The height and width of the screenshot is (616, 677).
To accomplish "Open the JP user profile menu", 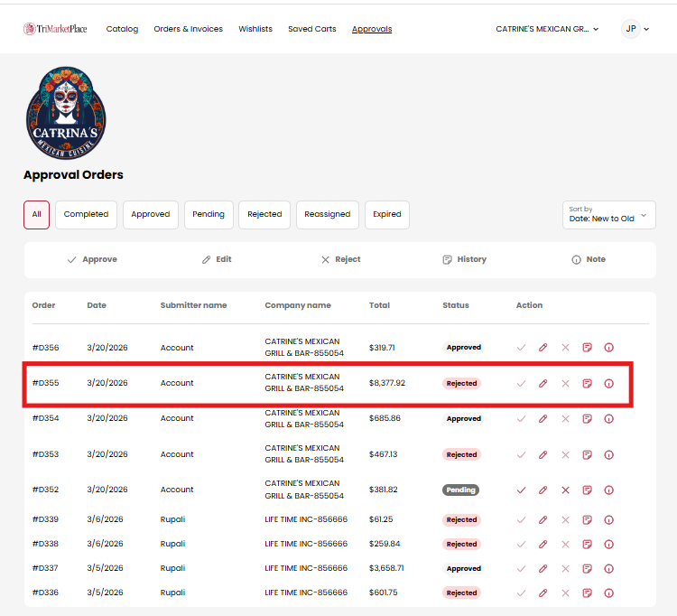I will click(635, 29).
